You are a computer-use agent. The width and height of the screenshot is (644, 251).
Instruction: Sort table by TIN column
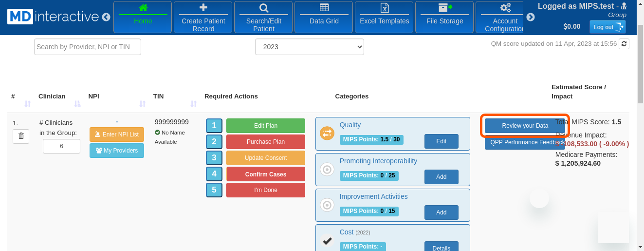193,104
